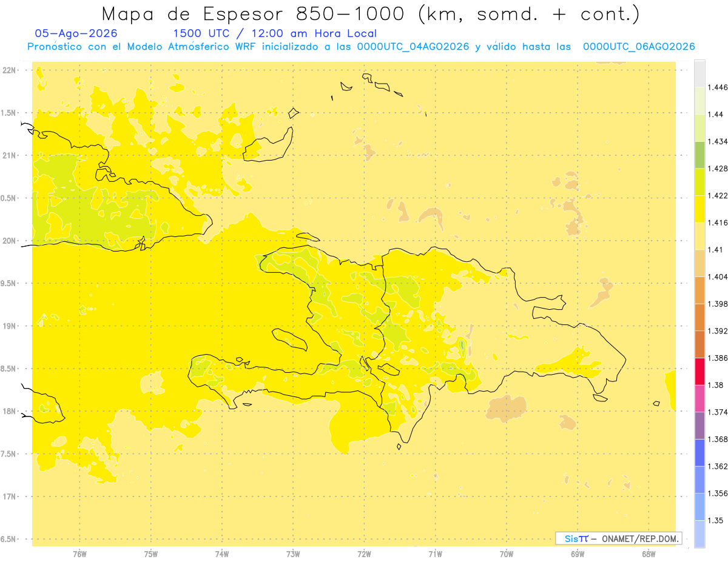
Task: Click the 70W longitude label
Action: [x=507, y=554]
